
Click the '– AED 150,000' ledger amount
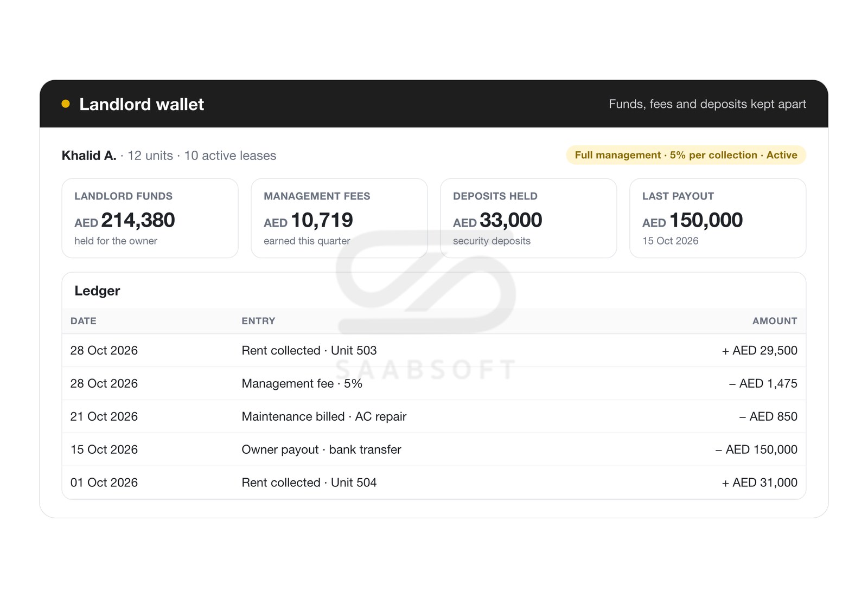(756, 449)
